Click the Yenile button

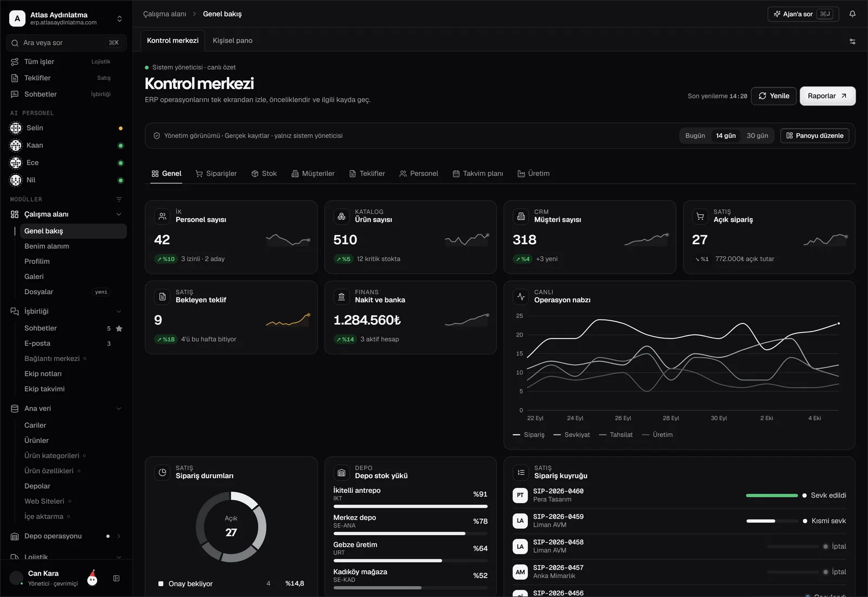(774, 96)
